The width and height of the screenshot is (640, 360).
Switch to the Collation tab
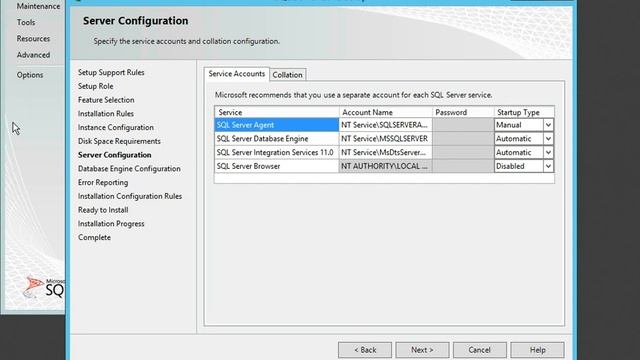click(287, 75)
